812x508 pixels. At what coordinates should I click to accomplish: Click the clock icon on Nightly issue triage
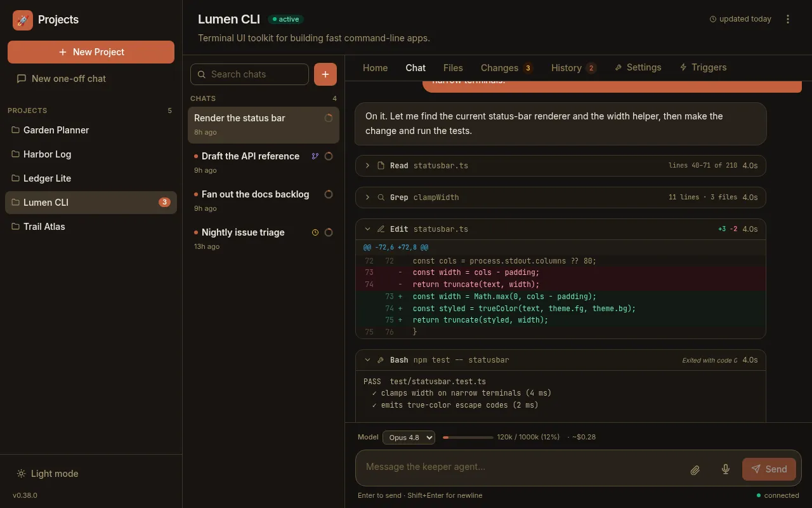(x=315, y=232)
